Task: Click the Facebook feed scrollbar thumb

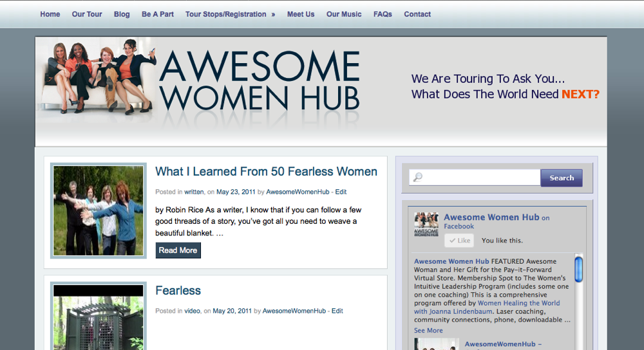Action: pyautogui.click(x=579, y=269)
